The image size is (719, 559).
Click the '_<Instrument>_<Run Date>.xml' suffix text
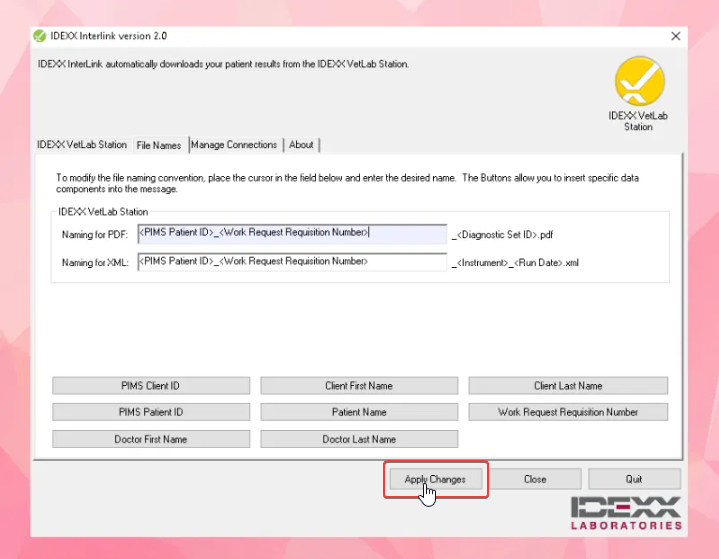pos(515,263)
